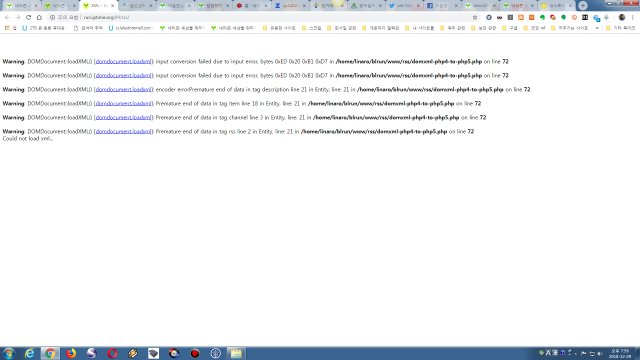Reload the page with the refresh icon
640x360 pixels.
29,18
